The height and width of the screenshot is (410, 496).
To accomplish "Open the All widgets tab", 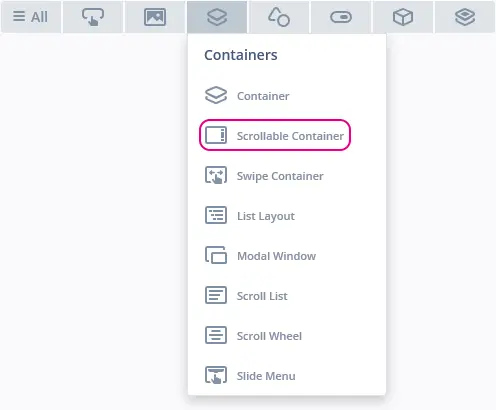I will (x=31, y=17).
